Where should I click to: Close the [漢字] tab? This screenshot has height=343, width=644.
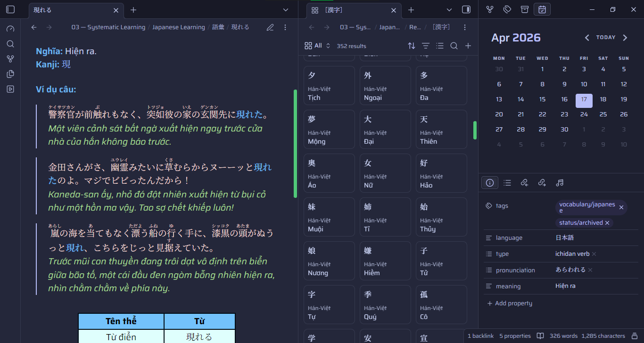coord(394,10)
